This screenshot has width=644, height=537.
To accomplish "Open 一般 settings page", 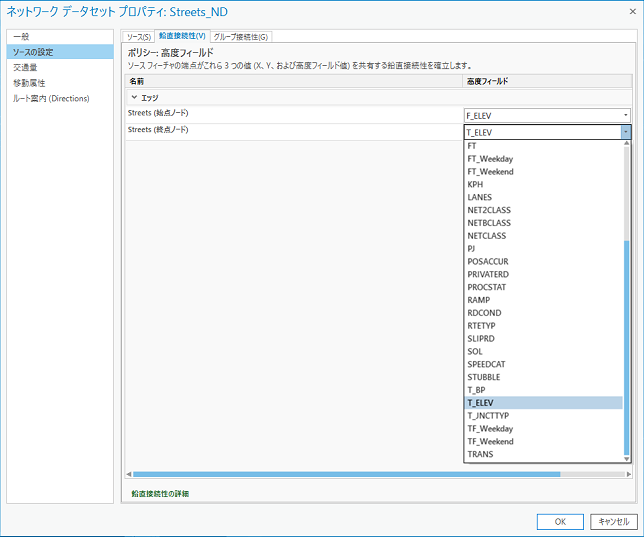I will click(21, 37).
